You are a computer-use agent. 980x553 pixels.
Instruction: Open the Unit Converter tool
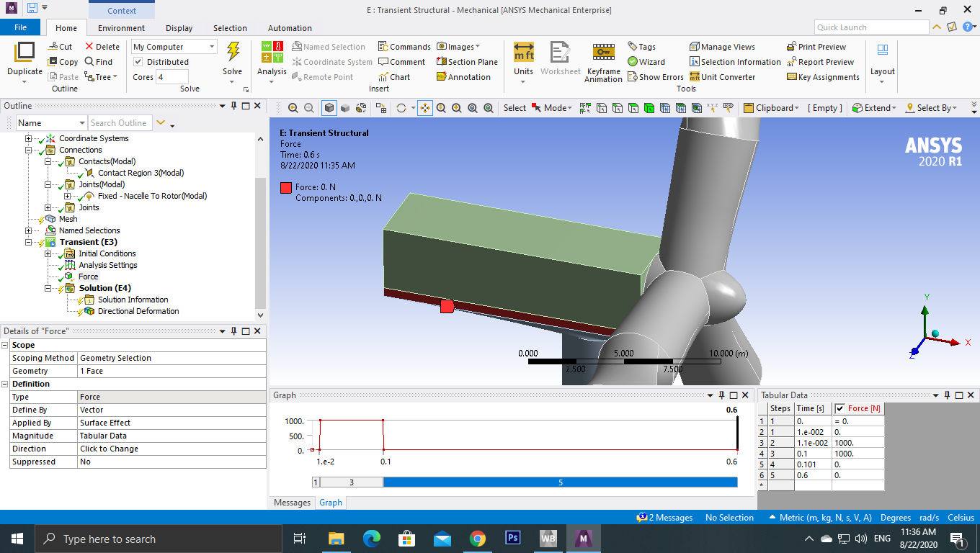[722, 77]
